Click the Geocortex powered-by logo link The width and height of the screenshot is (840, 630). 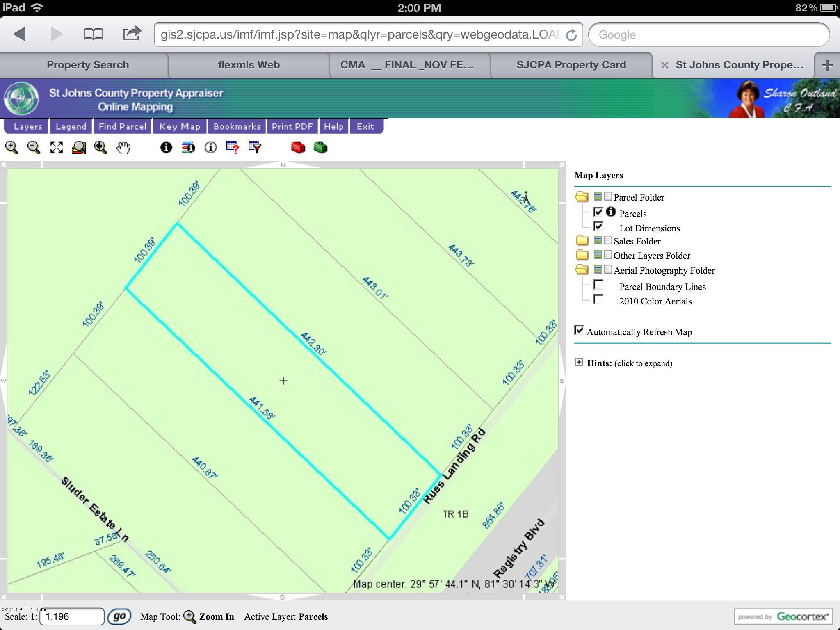783,616
